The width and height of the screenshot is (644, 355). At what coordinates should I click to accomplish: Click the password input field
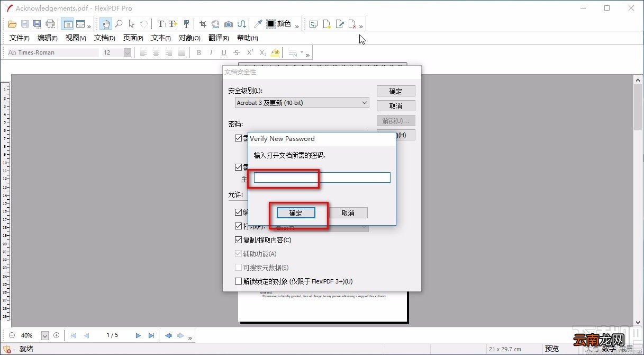tap(322, 177)
